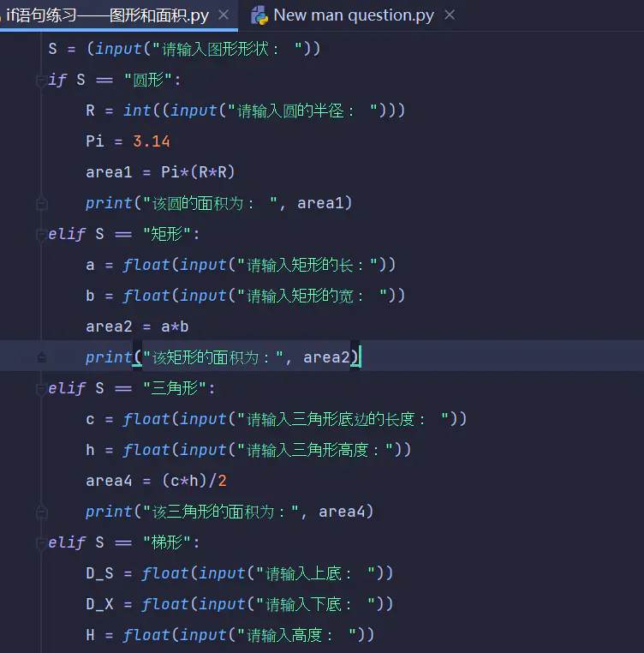Place cursor on "area4 = (c*h)/2" line
644x653 pixels.
(156, 481)
